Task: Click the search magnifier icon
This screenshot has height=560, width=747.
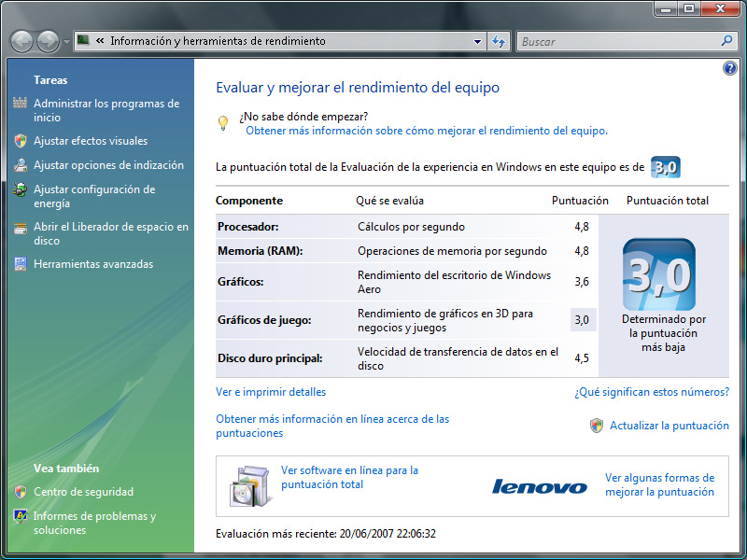Action: pyautogui.click(x=727, y=41)
